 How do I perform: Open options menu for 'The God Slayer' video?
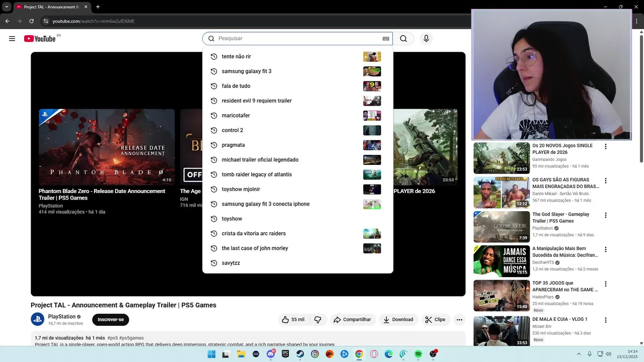click(x=606, y=215)
